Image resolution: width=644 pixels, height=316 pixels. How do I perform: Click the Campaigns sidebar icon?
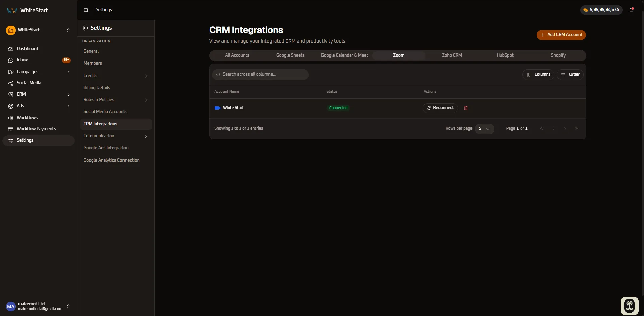tap(11, 72)
